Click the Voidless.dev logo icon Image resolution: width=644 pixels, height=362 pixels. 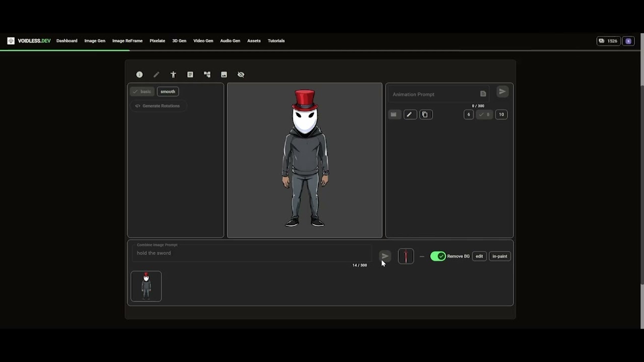click(x=11, y=41)
